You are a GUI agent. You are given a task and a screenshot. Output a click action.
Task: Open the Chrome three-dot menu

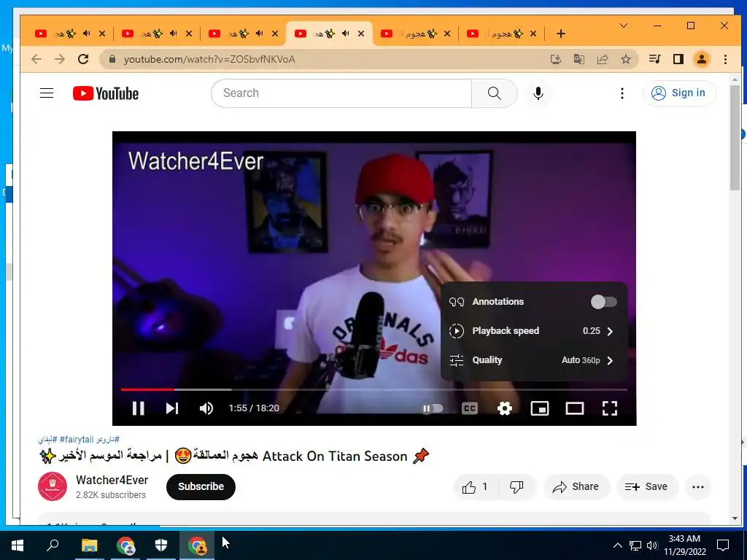(x=725, y=59)
